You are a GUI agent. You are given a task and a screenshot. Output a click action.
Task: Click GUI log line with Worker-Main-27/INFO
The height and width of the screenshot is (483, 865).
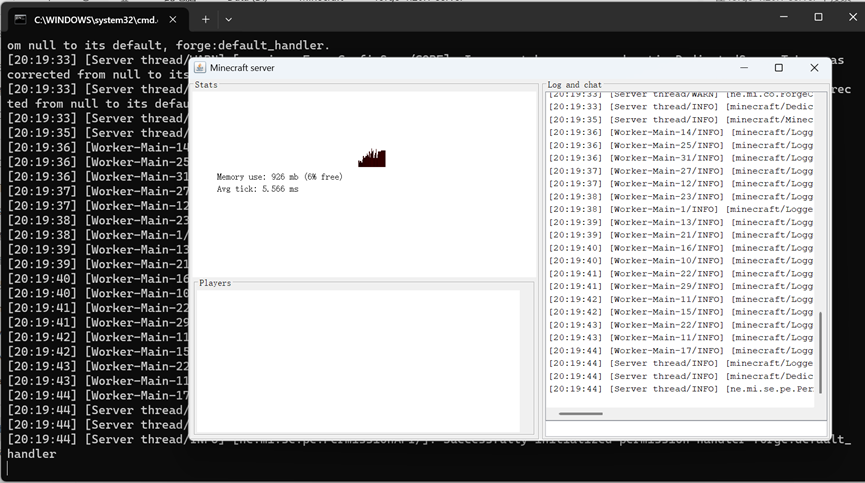681,171
